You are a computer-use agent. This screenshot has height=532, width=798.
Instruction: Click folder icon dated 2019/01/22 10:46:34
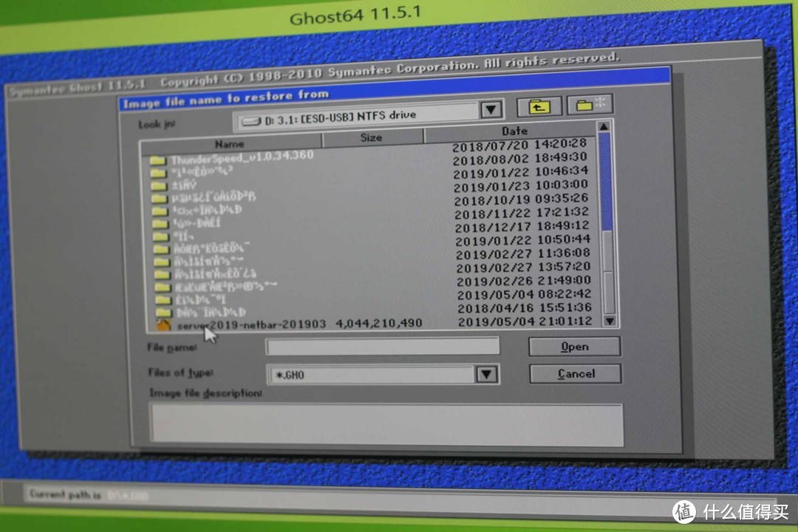click(x=160, y=185)
